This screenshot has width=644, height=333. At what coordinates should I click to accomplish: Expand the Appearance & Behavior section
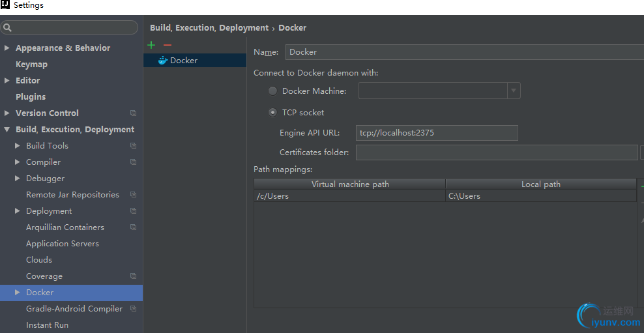point(7,48)
